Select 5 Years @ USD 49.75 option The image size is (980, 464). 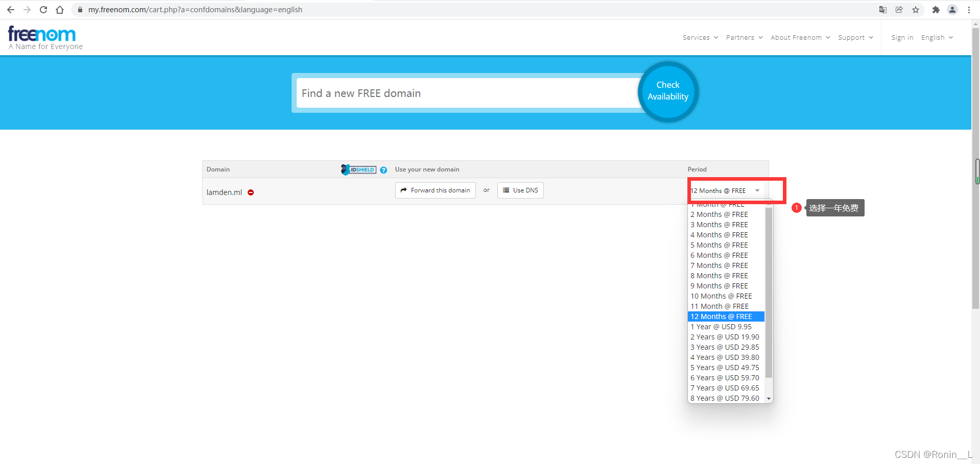pos(726,368)
